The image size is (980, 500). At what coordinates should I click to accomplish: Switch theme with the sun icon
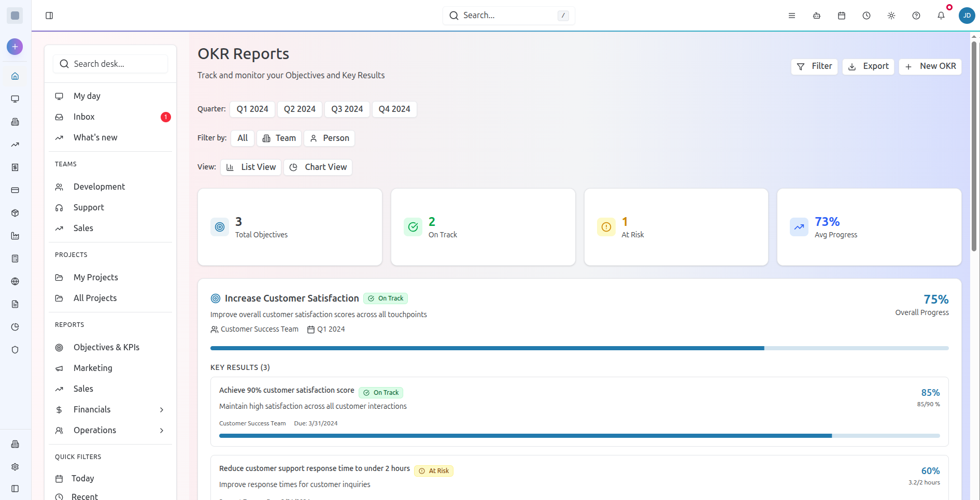coord(891,16)
